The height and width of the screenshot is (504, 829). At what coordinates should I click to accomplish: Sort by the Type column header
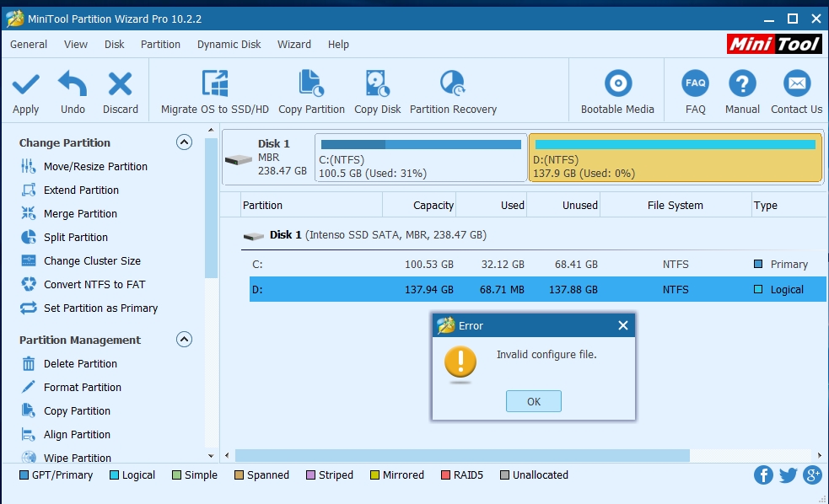pyautogui.click(x=789, y=205)
